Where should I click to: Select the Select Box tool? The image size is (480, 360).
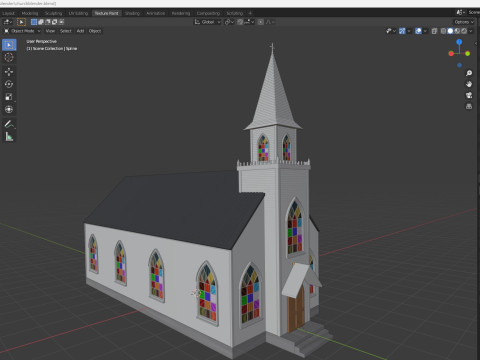(9, 45)
